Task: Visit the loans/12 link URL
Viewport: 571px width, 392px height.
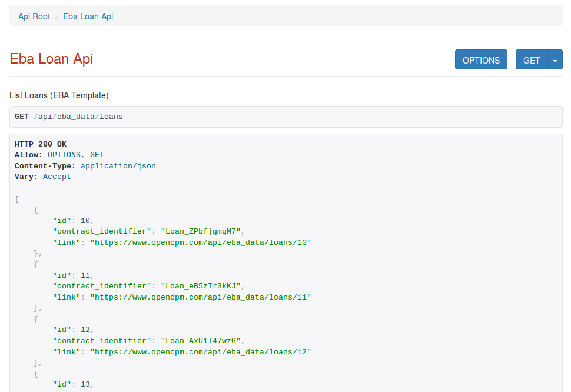Action: [200, 352]
